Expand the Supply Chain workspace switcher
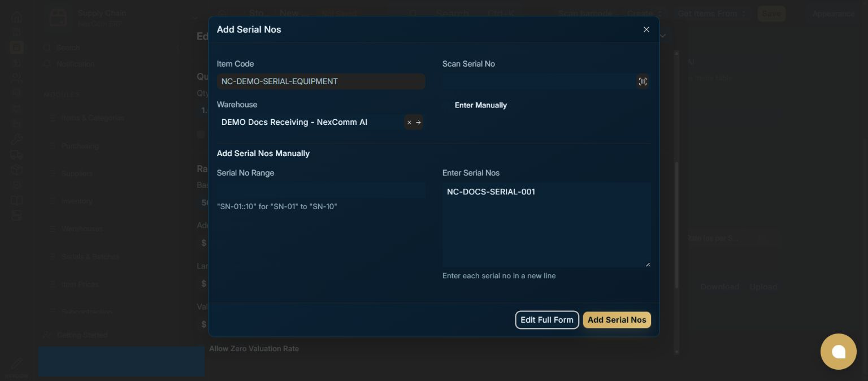The height and width of the screenshot is (381, 868). point(195,18)
